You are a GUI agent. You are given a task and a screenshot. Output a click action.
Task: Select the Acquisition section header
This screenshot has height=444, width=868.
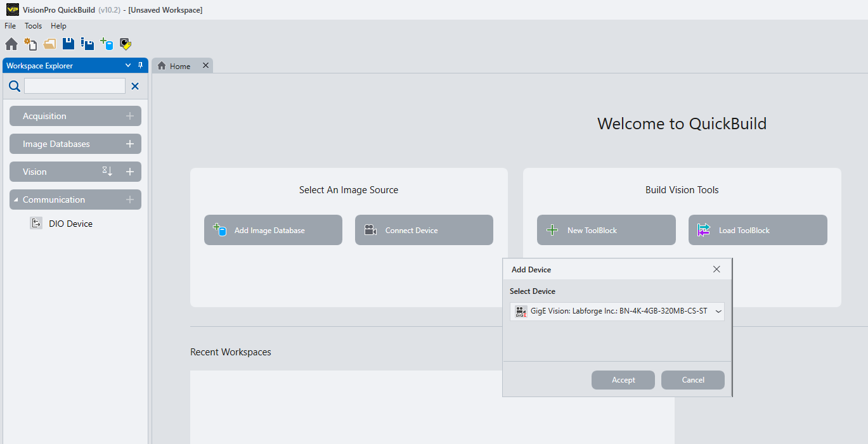[x=75, y=116]
